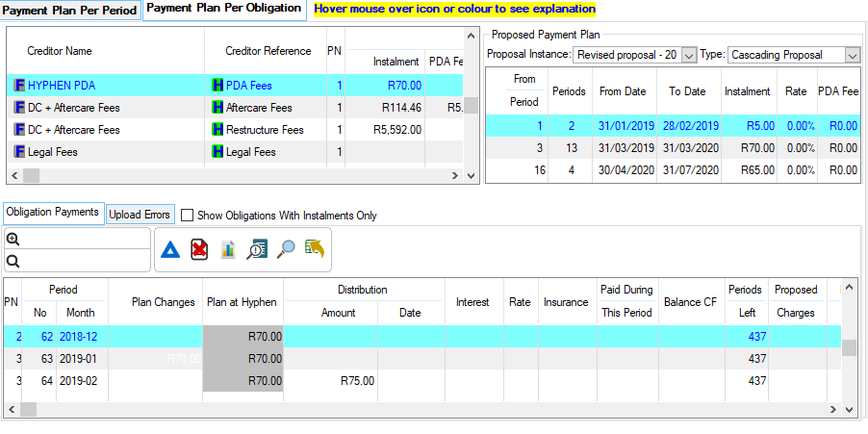This screenshot has width=868, height=434.
Task: Switch to Payment Plan Per Period tab
Action: coord(70,11)
